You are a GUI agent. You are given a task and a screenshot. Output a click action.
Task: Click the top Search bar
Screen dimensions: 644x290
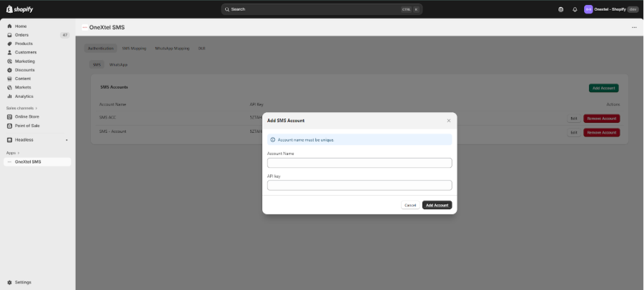tap(322, 9)
